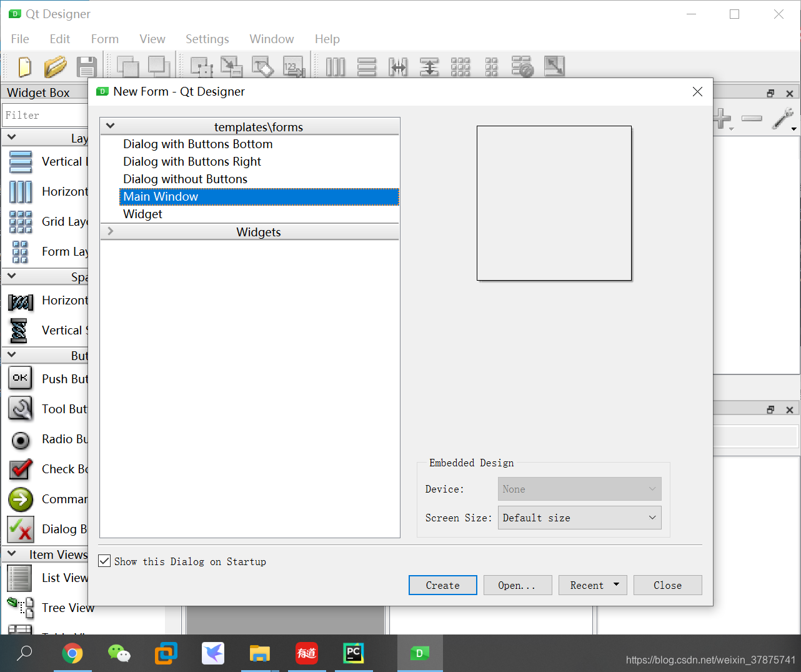This screenshot has width=801, height=672.
Task: Click the plus add icon
Action: tap(722, 118)
